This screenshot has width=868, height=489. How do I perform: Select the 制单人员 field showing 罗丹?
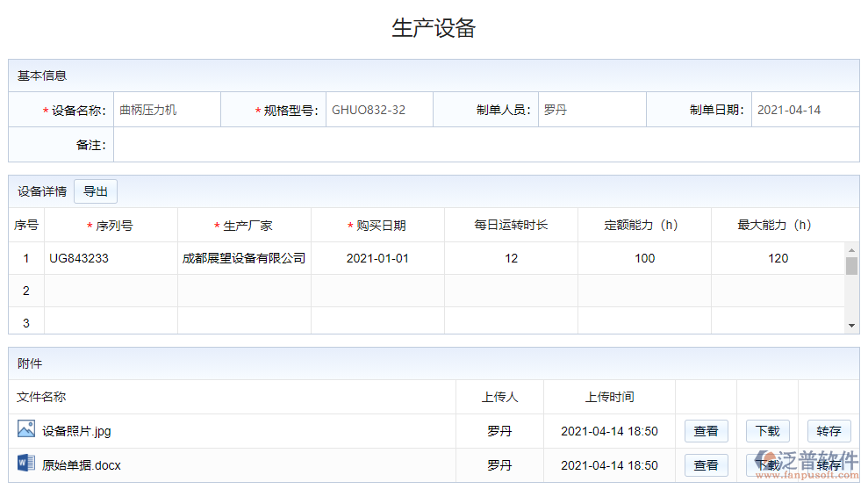tap(591, 110)
